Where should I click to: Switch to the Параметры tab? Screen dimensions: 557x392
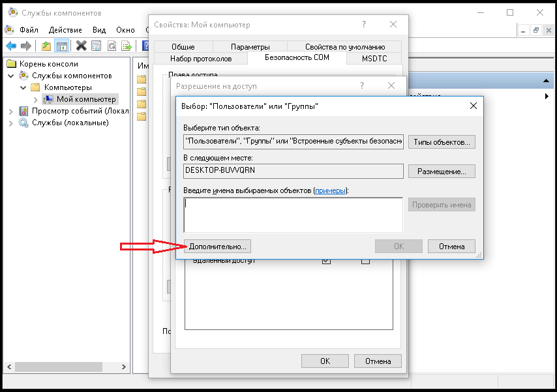(250, 47)
